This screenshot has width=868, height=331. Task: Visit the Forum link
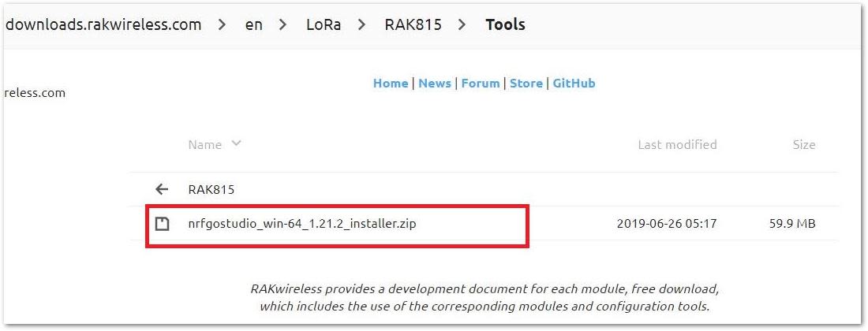[481, 84]
